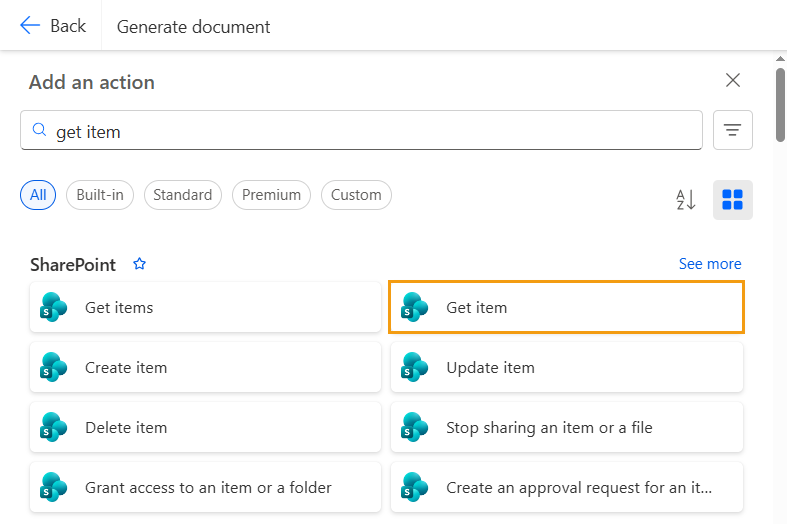Choose Create an approval request action

point(567,487)
